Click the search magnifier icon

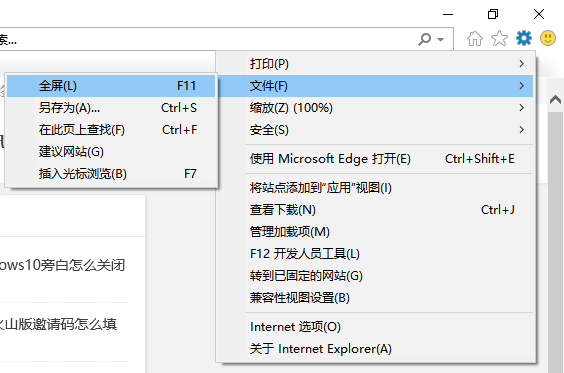point(425,39)
